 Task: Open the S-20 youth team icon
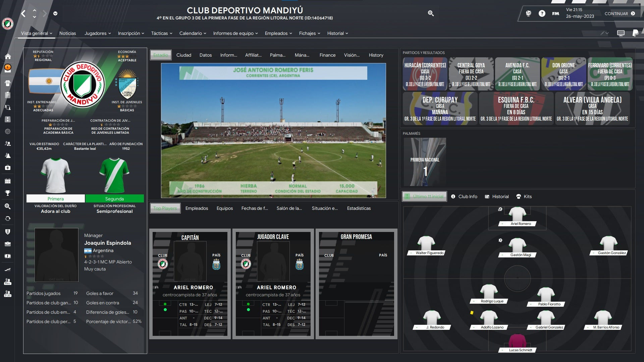(8, 294)
